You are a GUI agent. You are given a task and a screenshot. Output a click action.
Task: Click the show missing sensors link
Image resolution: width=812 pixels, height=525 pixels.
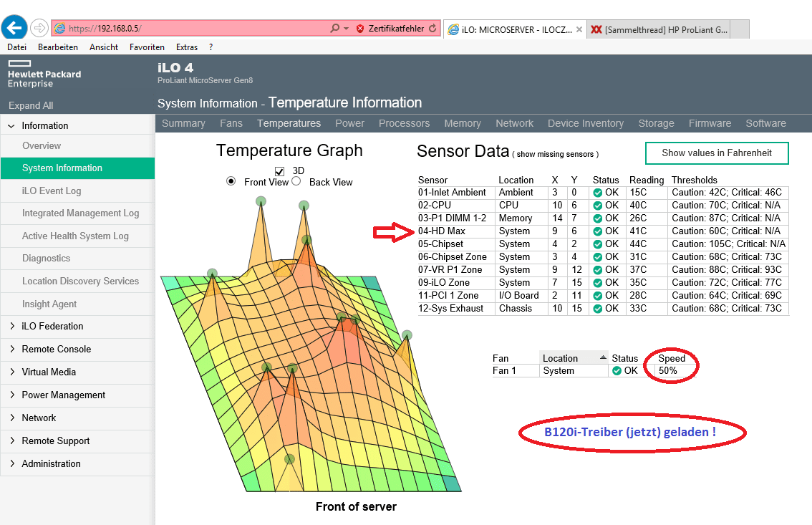[555, 154]
